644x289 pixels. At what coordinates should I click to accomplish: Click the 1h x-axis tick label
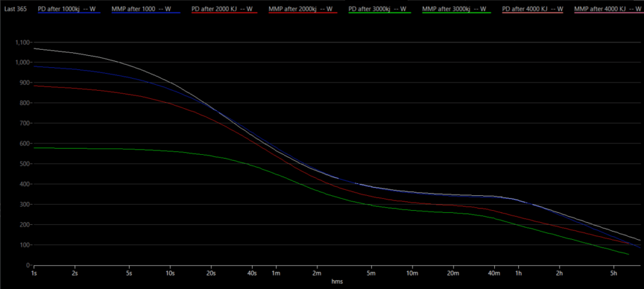click(x=518, y=273)
